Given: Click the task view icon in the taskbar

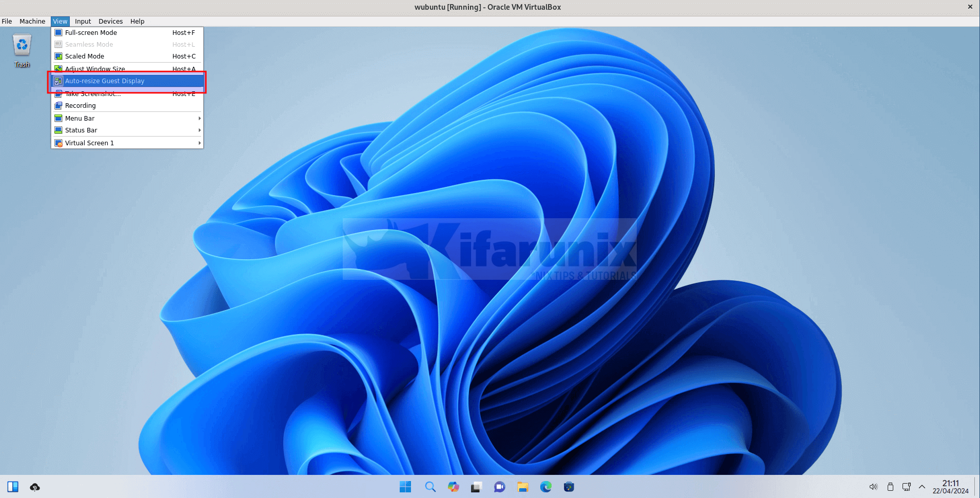Looking at the screenshot, I should (x=476, y=487).
